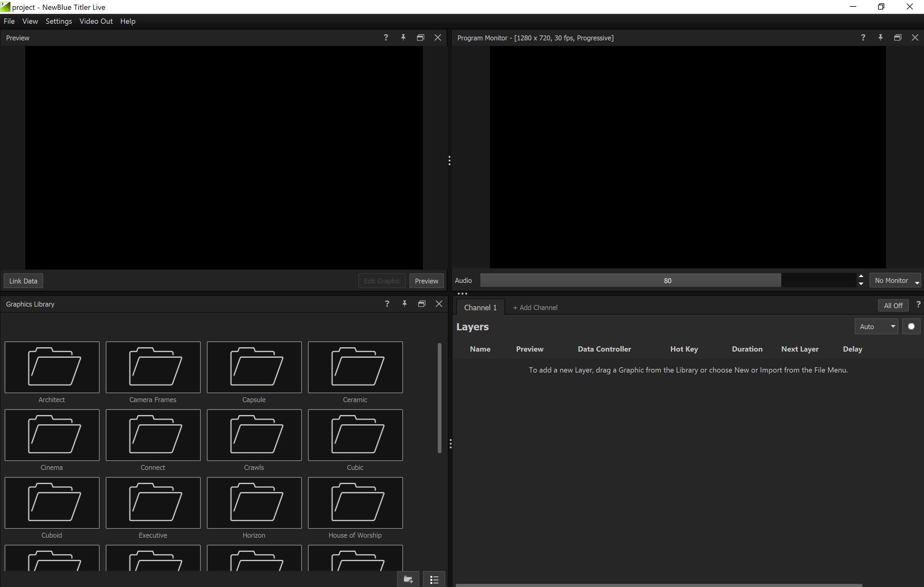Screen dimensions: 924x587
Task: Open the Video Out menu
Action: 96,22
